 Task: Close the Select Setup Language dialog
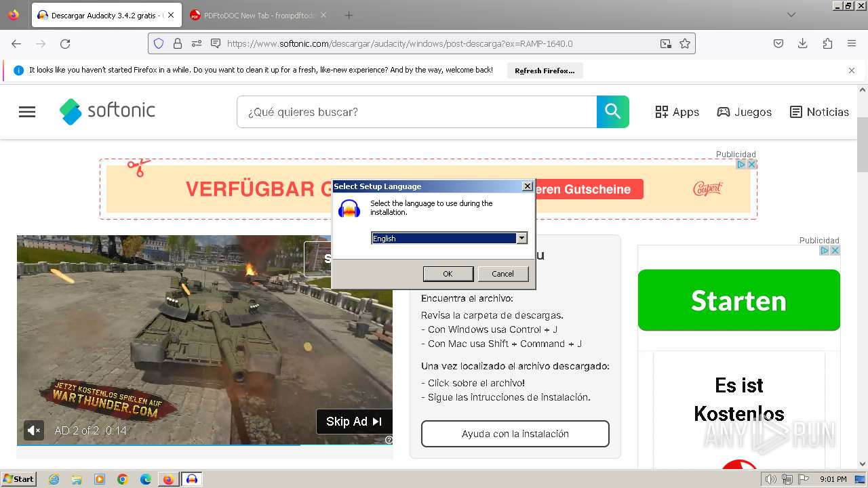(528, 186)
